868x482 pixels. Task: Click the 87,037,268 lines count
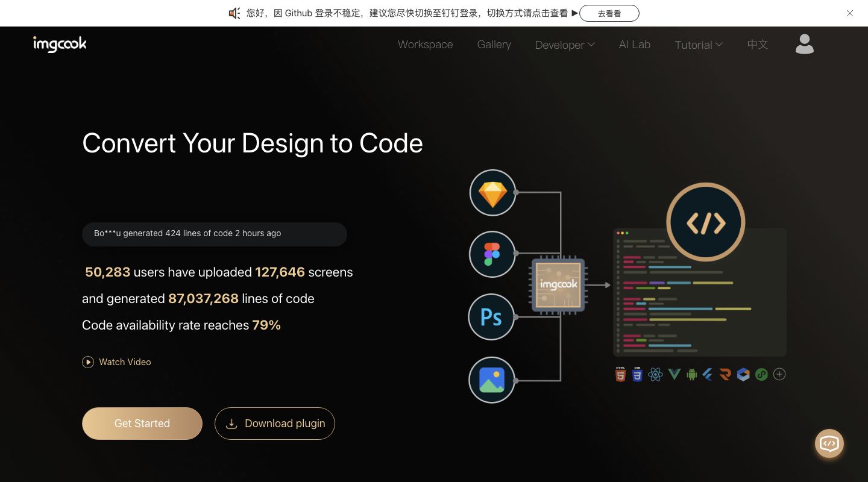pyautogui.click(x=203, y=299)
